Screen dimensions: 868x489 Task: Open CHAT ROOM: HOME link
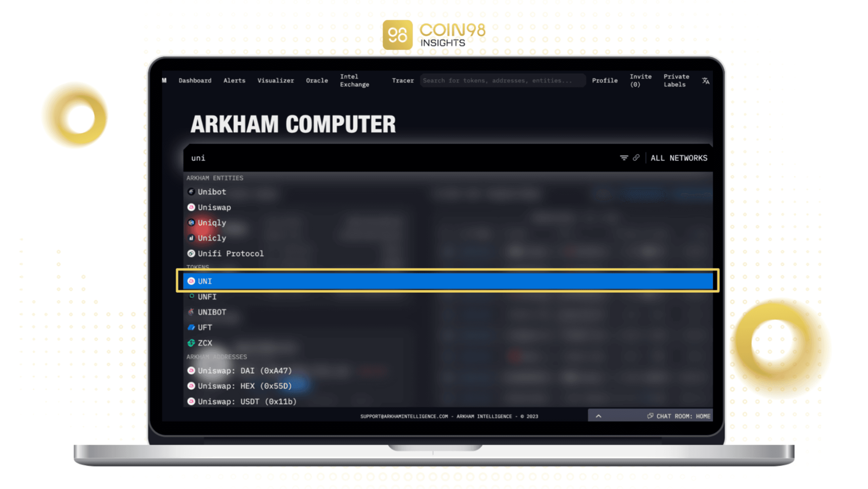[x=678, y=416]
